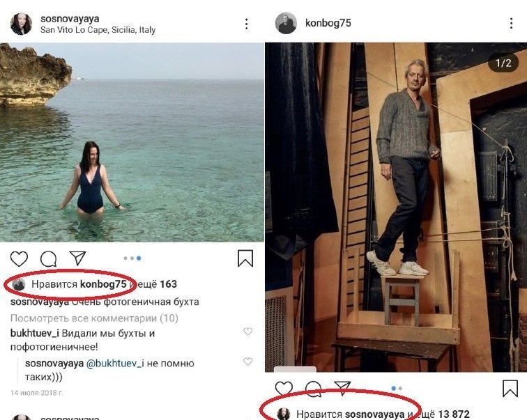The width and height of the screenshot is (527, 420).
Task: Tap the beach photo of sosnovayaya
Action: [132, 143]
